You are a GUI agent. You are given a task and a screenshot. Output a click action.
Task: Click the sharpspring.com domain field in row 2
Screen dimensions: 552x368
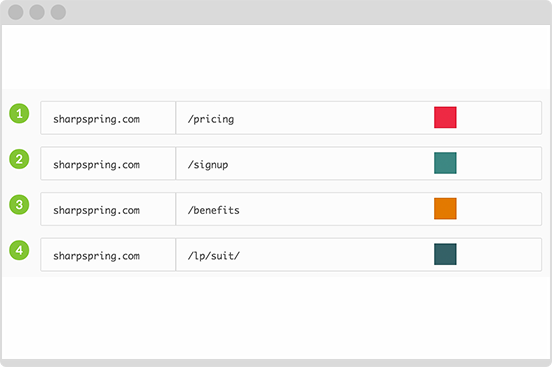[x=108, y=163]
